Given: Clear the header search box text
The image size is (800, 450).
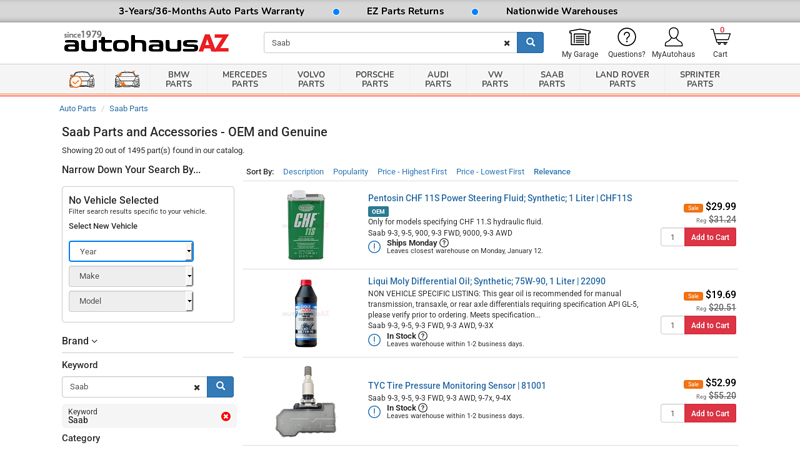Looking at the screenshot, I should 506,43.
